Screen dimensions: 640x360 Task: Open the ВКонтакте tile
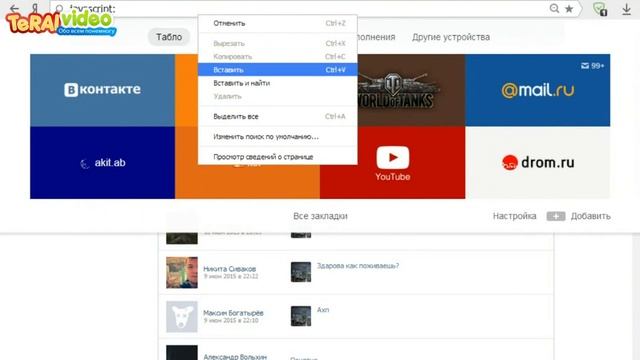tap(102, 90)
